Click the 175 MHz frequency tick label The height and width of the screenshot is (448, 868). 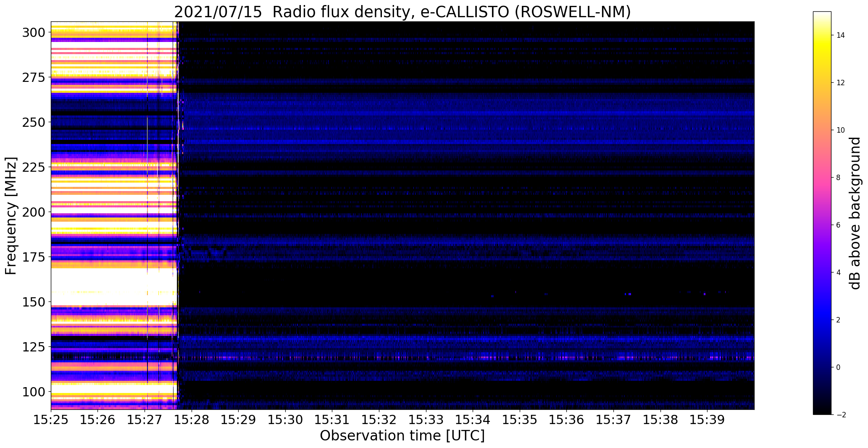click(34, 257)
